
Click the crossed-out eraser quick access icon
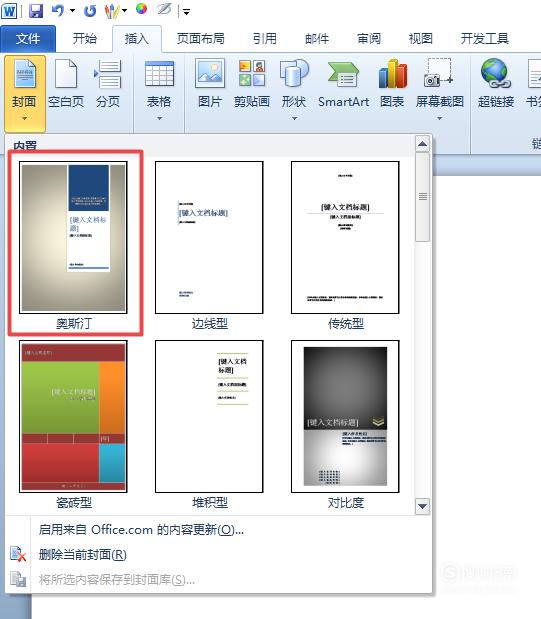click(164, 9)
